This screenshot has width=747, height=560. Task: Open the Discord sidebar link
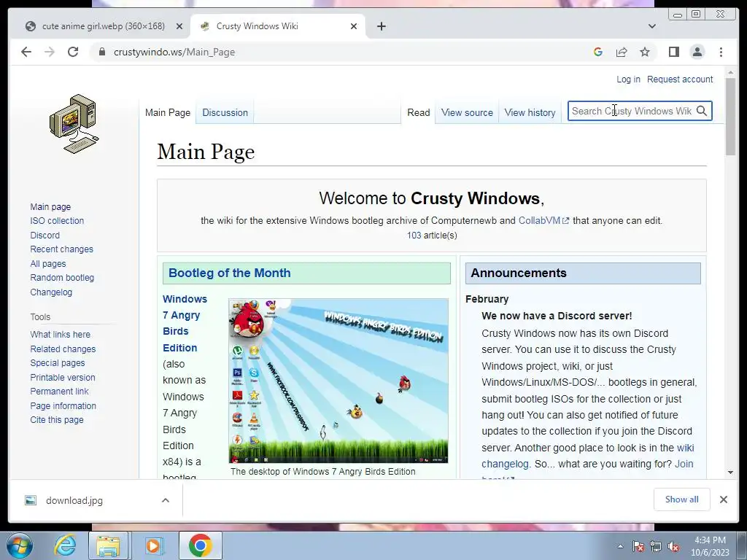(44, 236)
